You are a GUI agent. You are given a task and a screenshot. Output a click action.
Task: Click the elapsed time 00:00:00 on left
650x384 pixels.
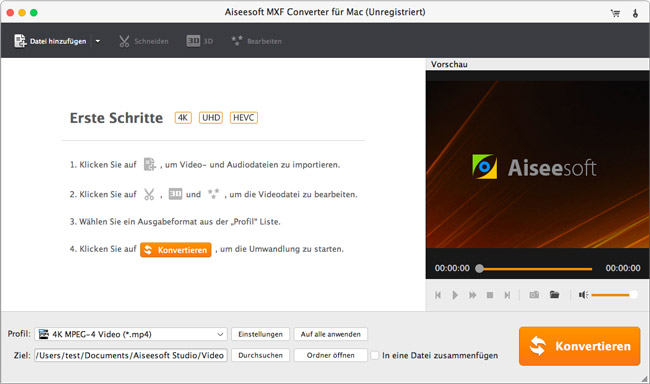coord(452,268)
